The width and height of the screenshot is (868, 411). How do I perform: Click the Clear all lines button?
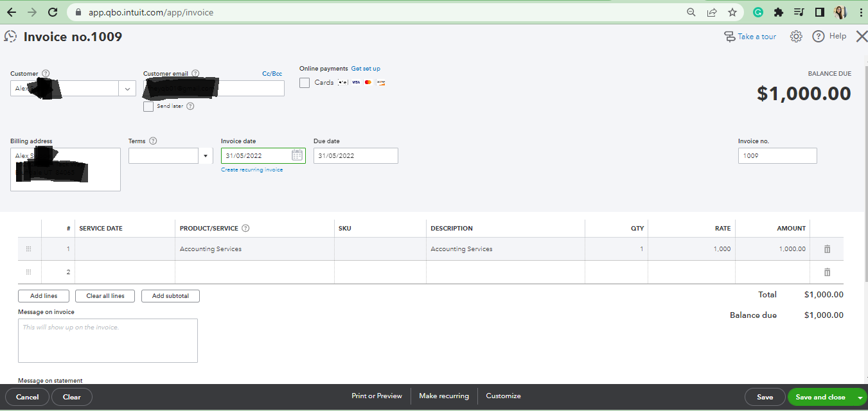pyautogui.click(x=105, y=296)
